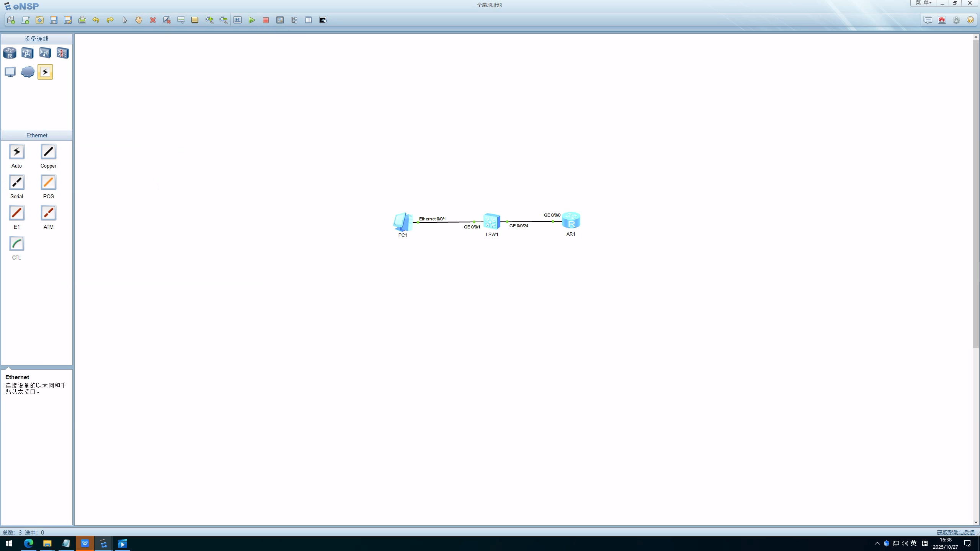Undo the last action
This screenshot has width=980, height=551.
click(96, 20)
